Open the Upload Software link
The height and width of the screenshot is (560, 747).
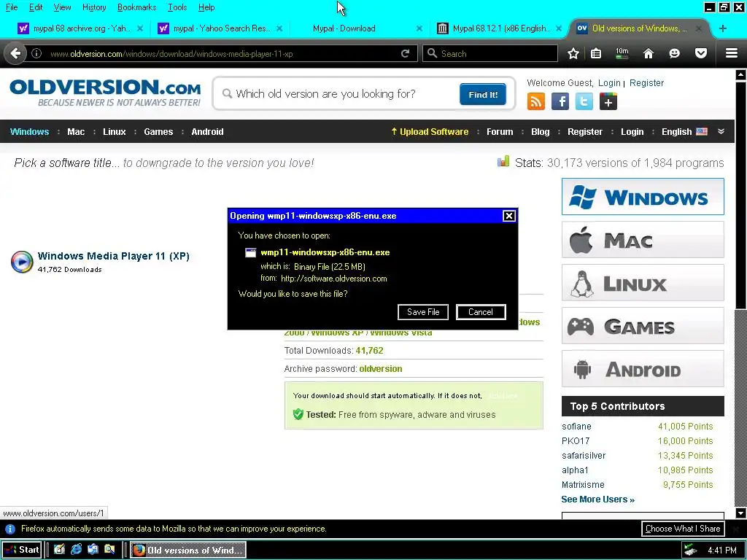click(430, 132)
